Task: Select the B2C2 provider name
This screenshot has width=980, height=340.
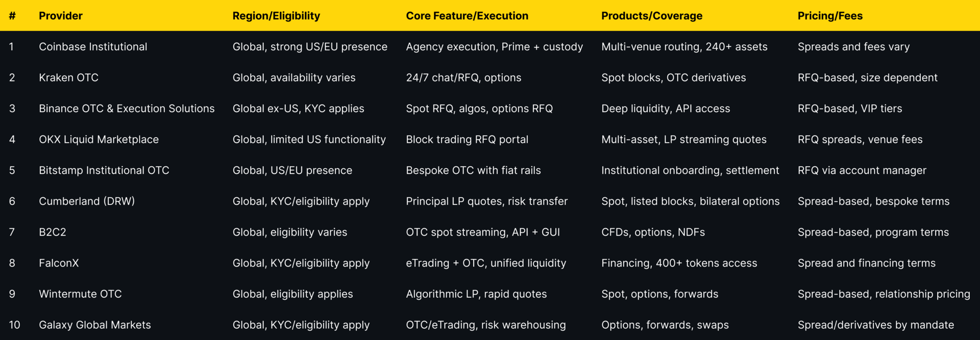Action: [x=53, y=232]
